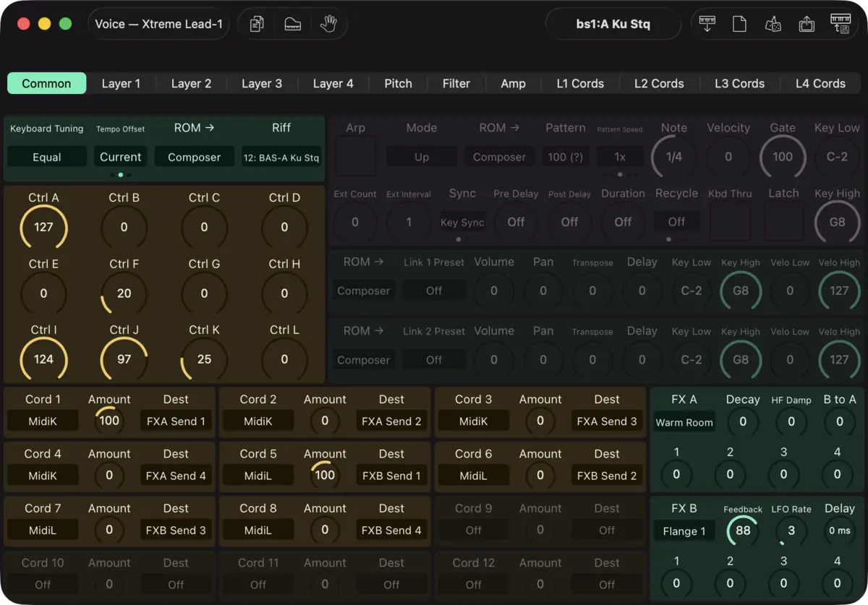
Task: Click the FX B Feedback knob at 88
Action: point(743,531)
